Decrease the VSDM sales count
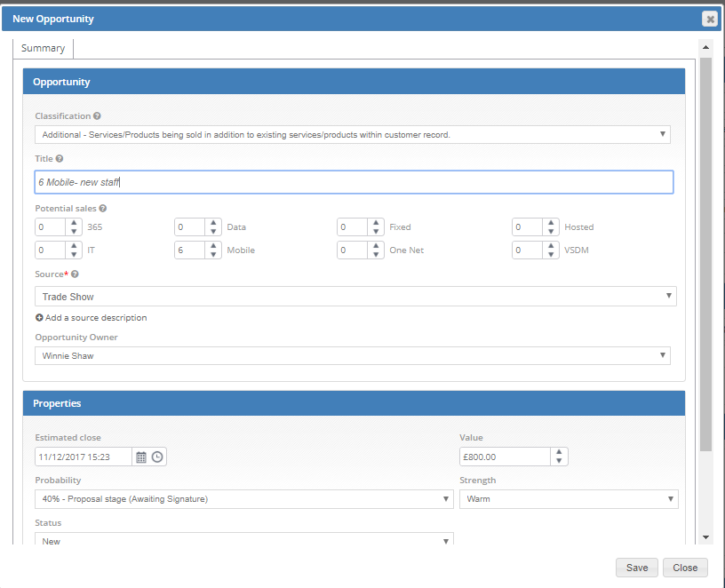The height and width of the screenshot is (588, 725). (551, 254)
